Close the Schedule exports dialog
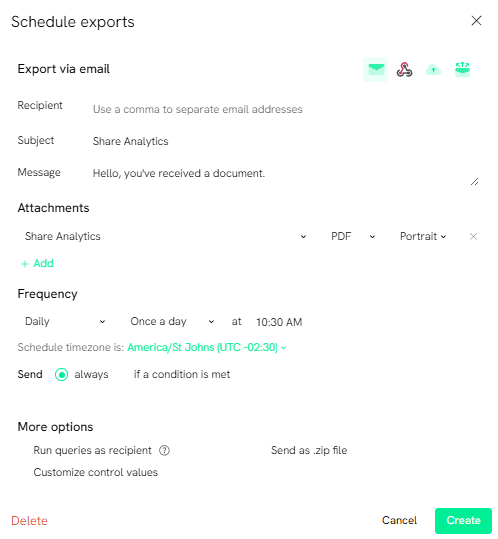The width and height of the screenshot is (498, 539). point(476,21)
